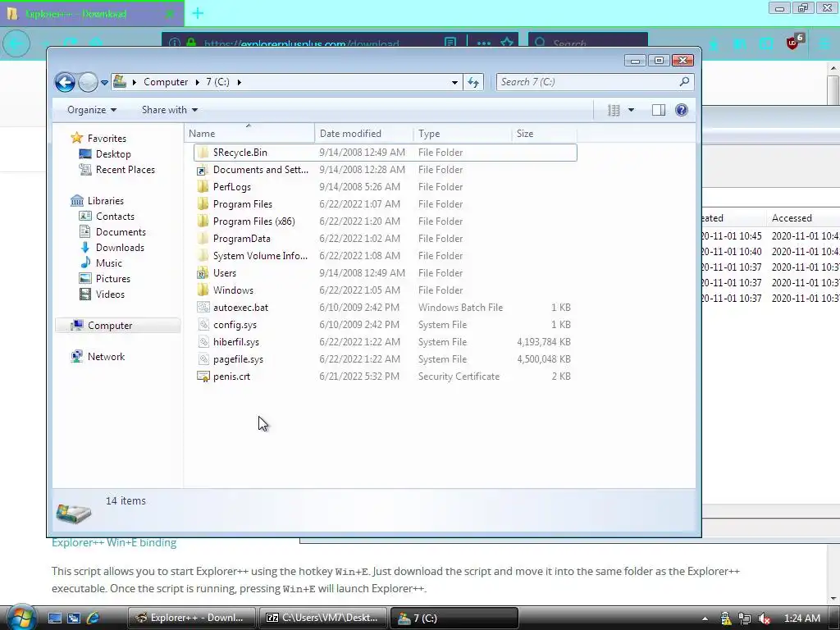
Task: Go back with the Explorer back arrow
Action: pyautogui.click(x=66, y=83)
